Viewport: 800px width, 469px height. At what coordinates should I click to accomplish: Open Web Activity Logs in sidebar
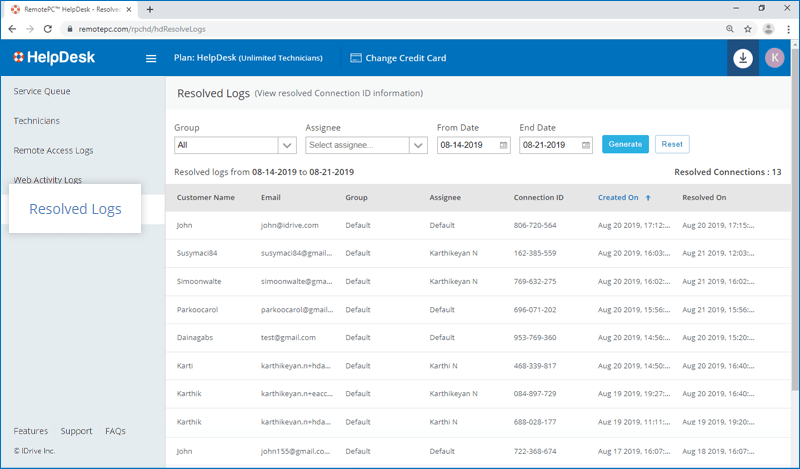coord(47,180)
